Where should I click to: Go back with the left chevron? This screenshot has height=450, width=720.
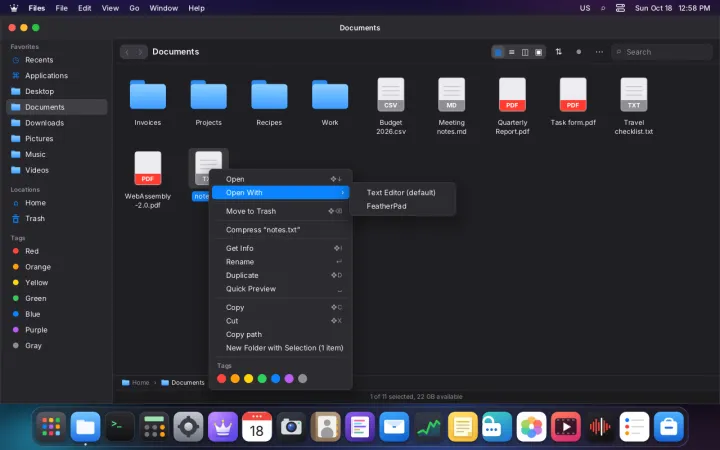[127, 52]
